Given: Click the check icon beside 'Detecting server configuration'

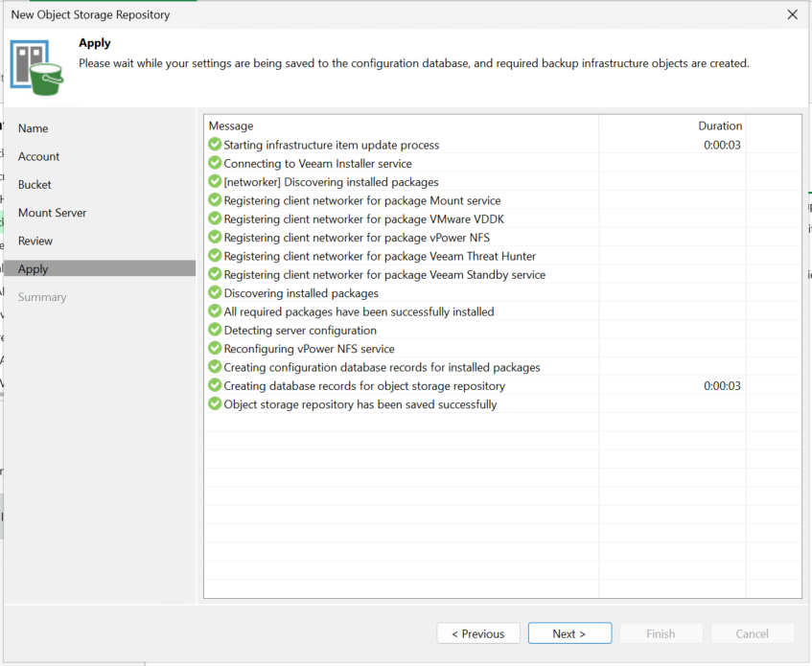Looking at the screenshot, I should tap(215, 330).
